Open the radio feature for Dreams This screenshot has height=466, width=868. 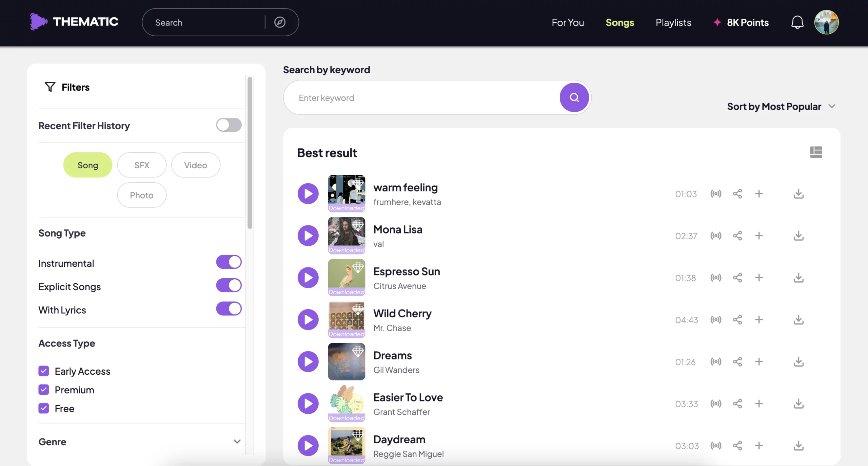click(716, 361)
